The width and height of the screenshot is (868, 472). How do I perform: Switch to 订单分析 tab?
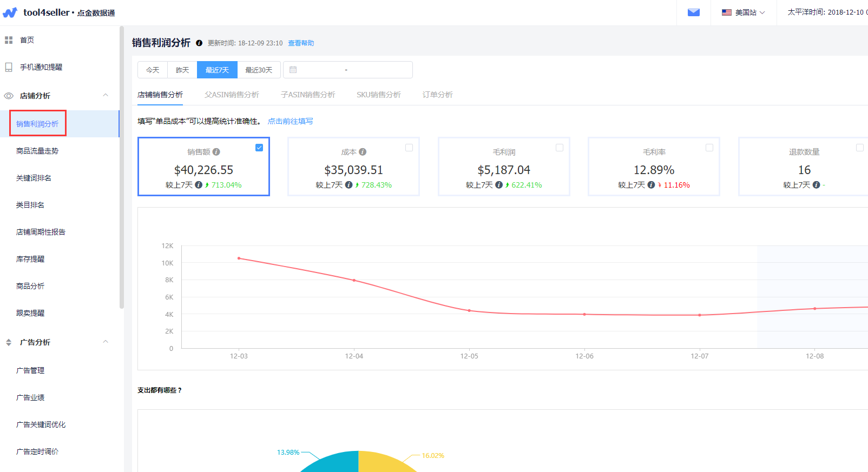pyautogui.click(x=437, y=95)
